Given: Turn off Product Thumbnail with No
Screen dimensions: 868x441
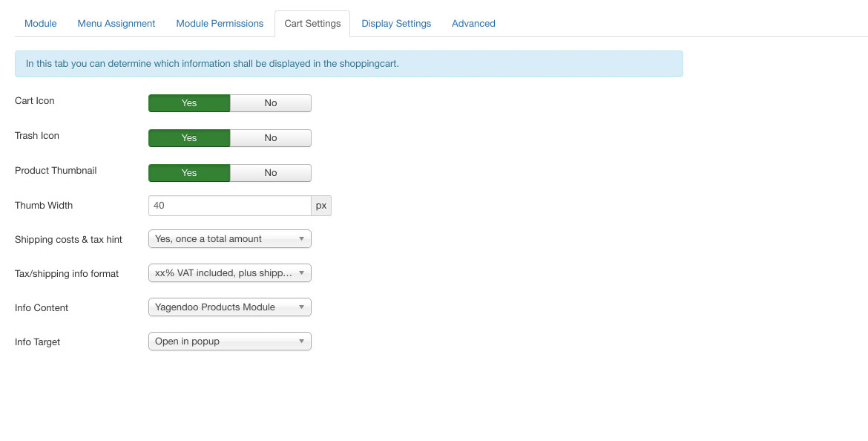Looking at the screenshot, I should click(x=271, y=173).
